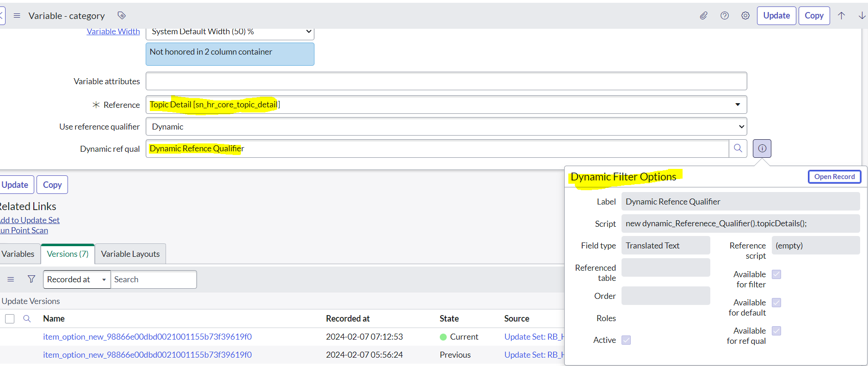
Task: Click Run Point Scan related link
Action: pos(24,230)
